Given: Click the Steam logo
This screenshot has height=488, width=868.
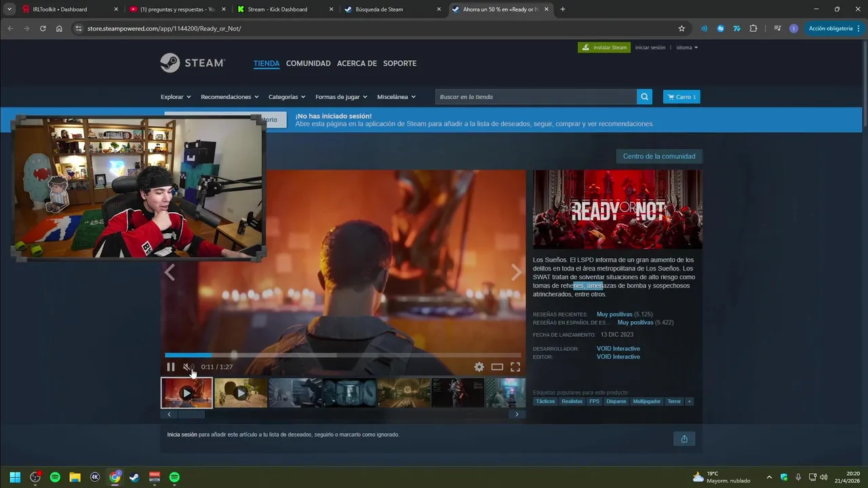Looking at the screenshot, I should pos(193,63).
